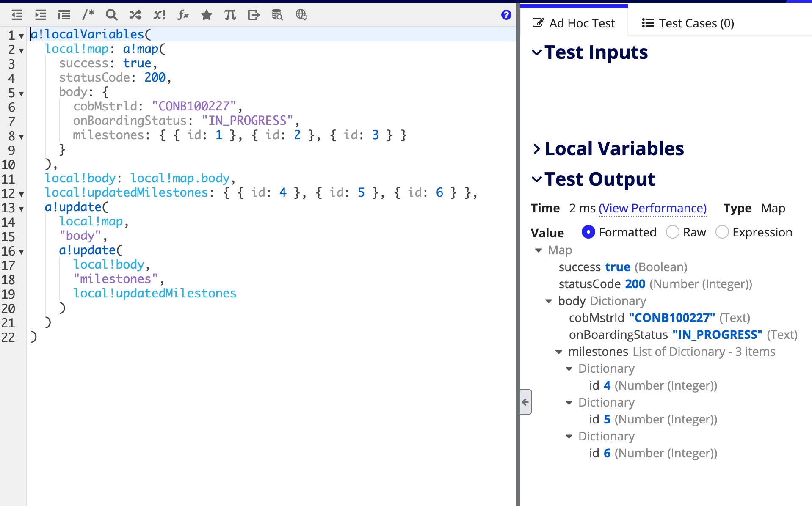Fold code at line 1 arrow
812x506 pixels.
21,36
